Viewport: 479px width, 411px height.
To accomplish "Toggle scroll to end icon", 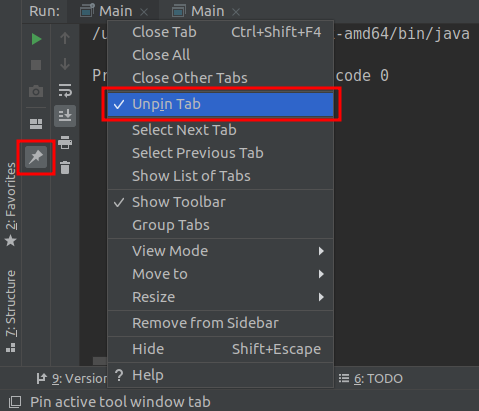I will click(x=65, y=116).
